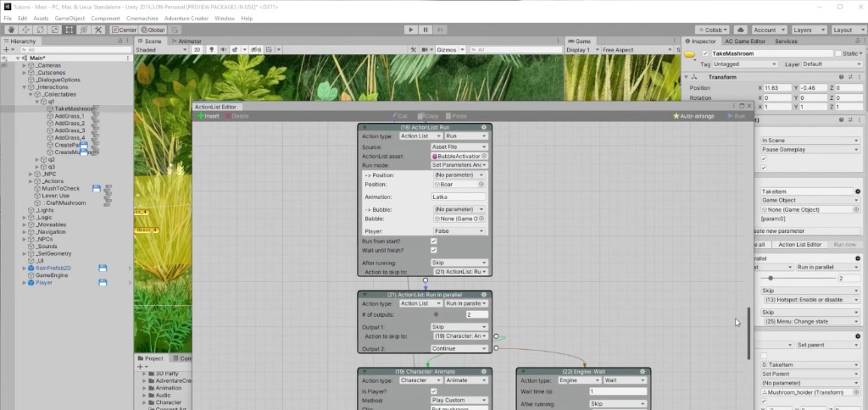Click the Animation 'Latka' input field
Image resolution: width=868 pixels, height=410 pixels.
(x=459, y=197)
